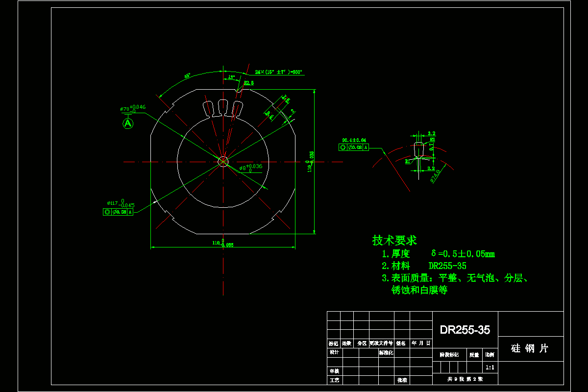Click the '比例' title block cell
This screenshot has width=588, height=392.
[490, 354]
